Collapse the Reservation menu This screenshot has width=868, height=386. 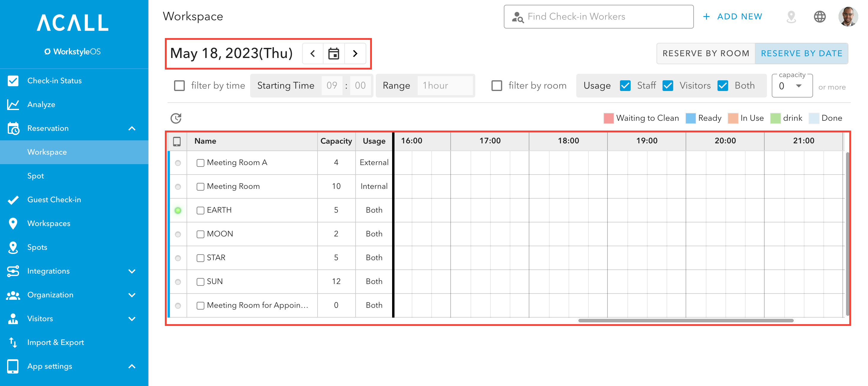(x=132, y=128)
